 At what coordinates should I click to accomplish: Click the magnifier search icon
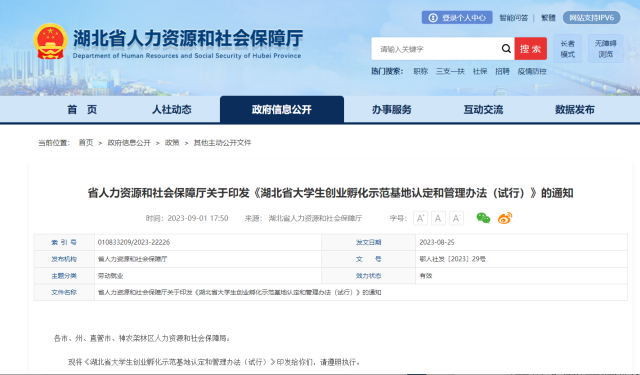506,49
